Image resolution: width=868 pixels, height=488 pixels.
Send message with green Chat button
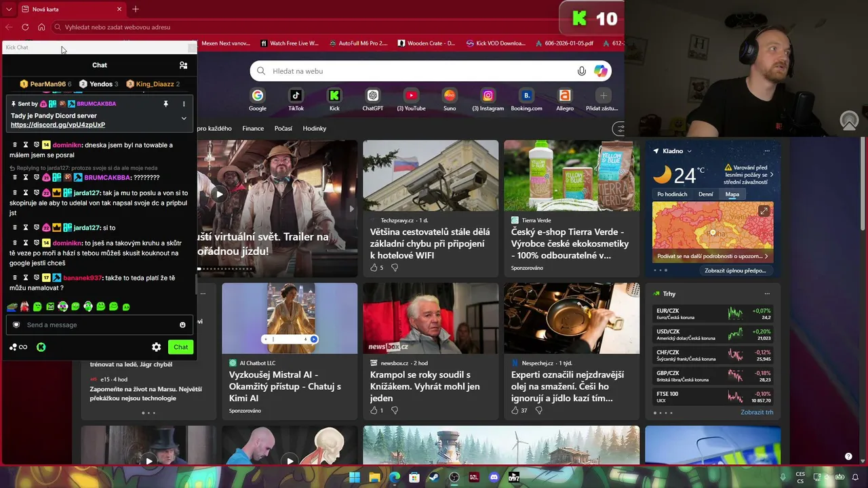coord(180,347)
